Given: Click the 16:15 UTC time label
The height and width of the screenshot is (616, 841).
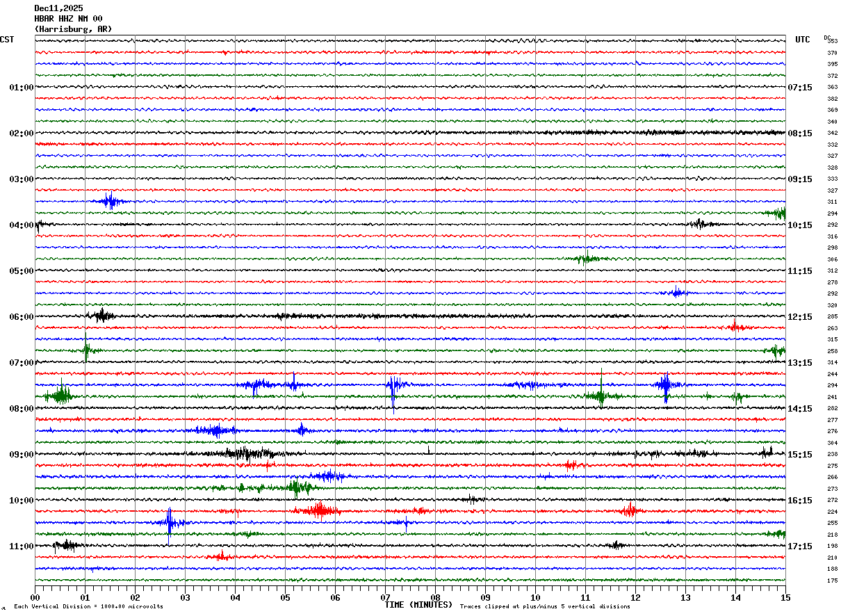Looking at the screenshot, I should click(799, 501).
